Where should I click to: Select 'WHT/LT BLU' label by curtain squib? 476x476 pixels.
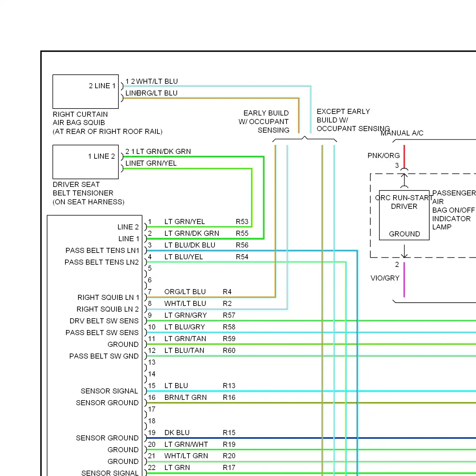coord(157,81)
